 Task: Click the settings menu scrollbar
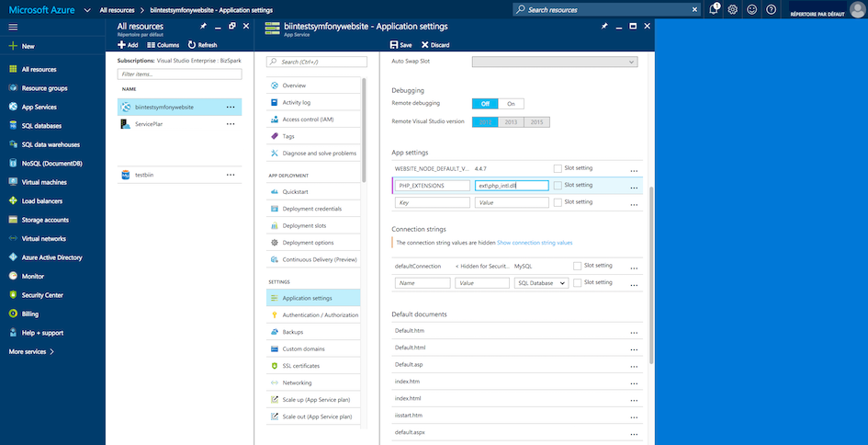click(364, 131)
